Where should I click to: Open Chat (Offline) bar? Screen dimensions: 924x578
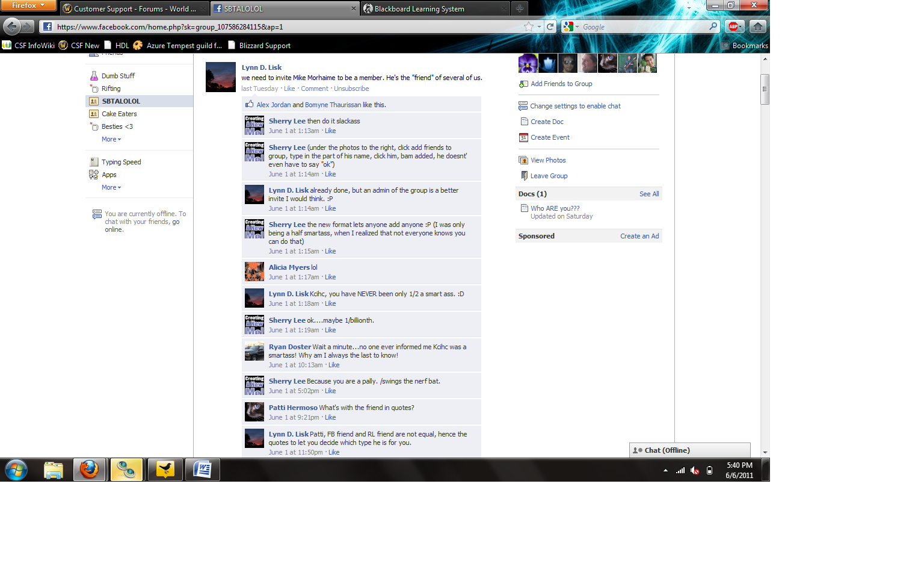click(x=690, y=450)
